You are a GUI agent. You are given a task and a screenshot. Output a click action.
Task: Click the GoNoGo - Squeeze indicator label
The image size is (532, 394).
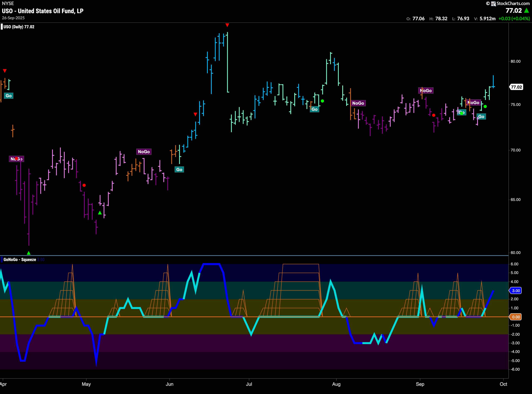click(20, 259)
